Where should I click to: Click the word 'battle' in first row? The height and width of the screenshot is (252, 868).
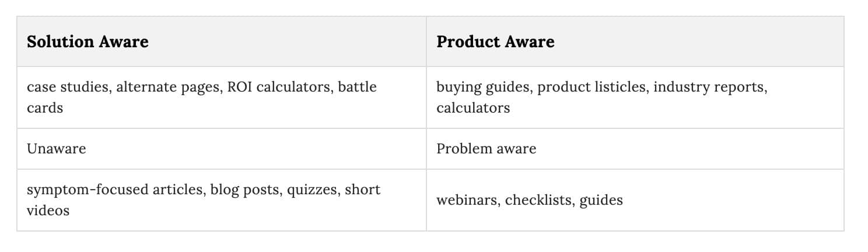pyautogui.click(x=358, y=87)
